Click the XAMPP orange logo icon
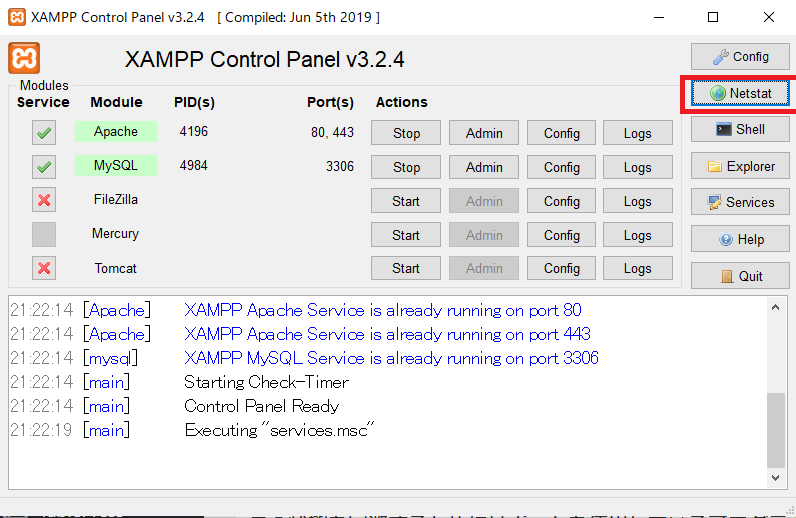This screenshot has width=796, height=518. tap(24, 58)
